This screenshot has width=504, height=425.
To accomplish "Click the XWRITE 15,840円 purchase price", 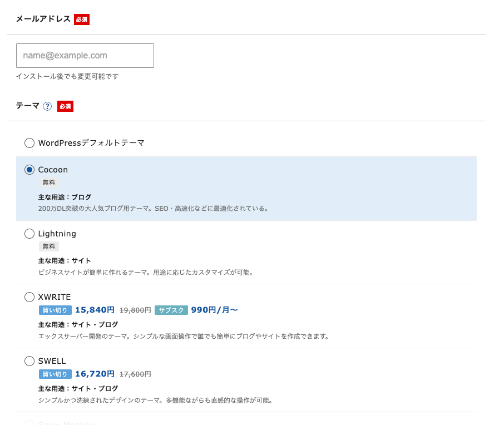I will point(95,310).
